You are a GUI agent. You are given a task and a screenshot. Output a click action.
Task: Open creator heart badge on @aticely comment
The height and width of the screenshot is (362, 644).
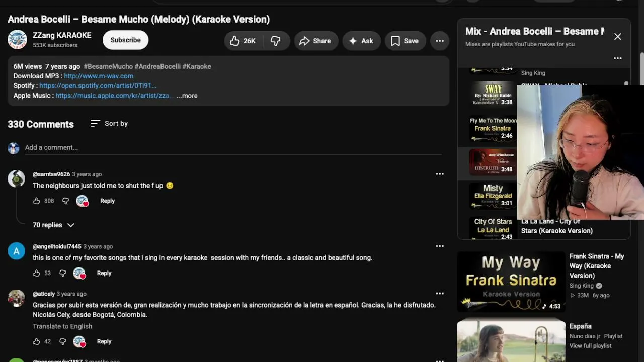pos(79,342)
